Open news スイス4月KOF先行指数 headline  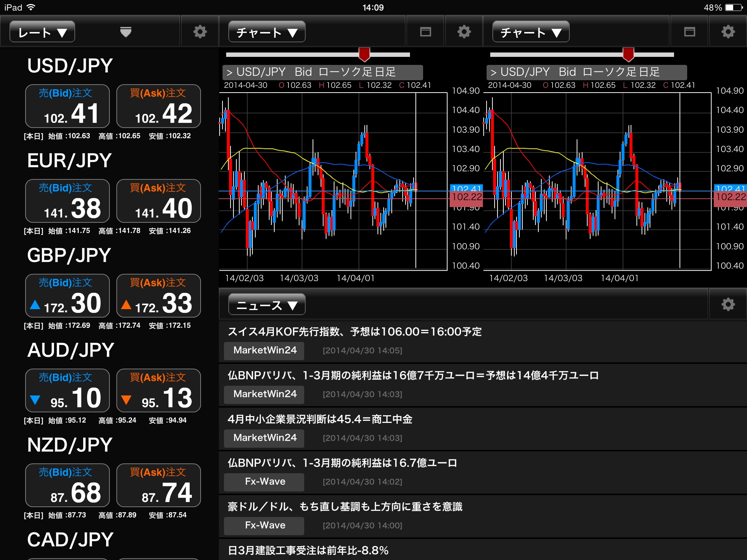point(355,332)
